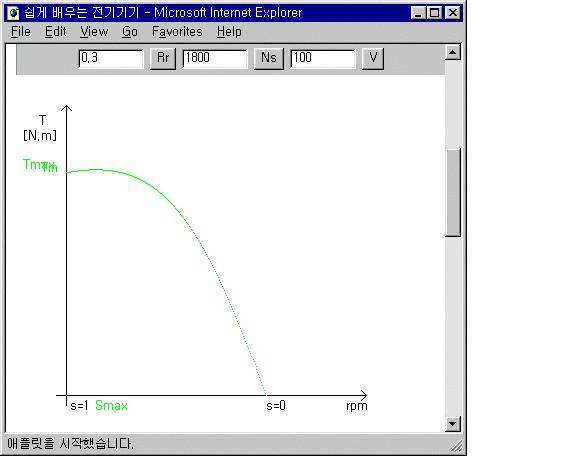This screenshot has width=580, height=456.
Task: Focus the synchronous speed field showing 1800
Action: click(x=215, y=58)
